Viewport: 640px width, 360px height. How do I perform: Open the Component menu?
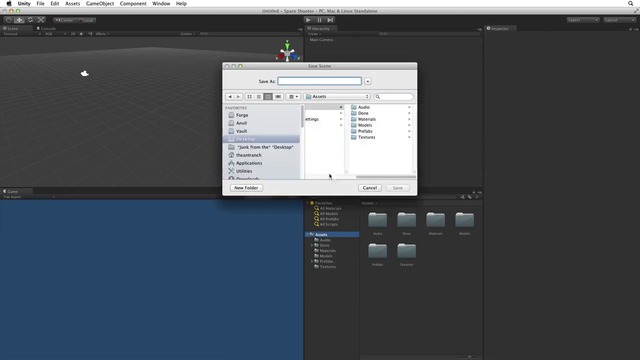click(x=133, y=3)
